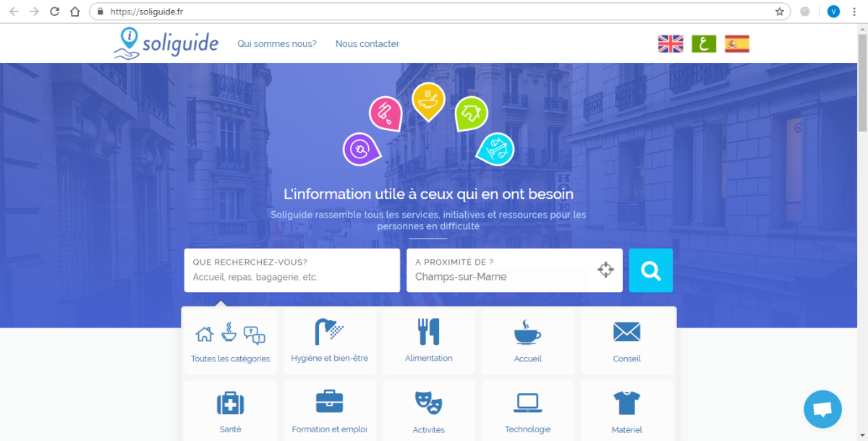Open browser home page

point(75,12)
